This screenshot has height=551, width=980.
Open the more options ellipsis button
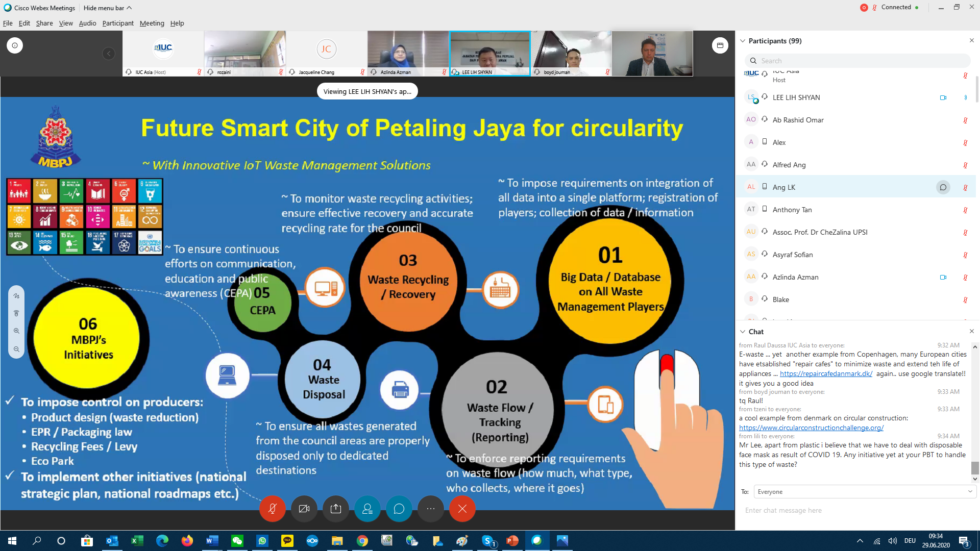tap(431, 509)
